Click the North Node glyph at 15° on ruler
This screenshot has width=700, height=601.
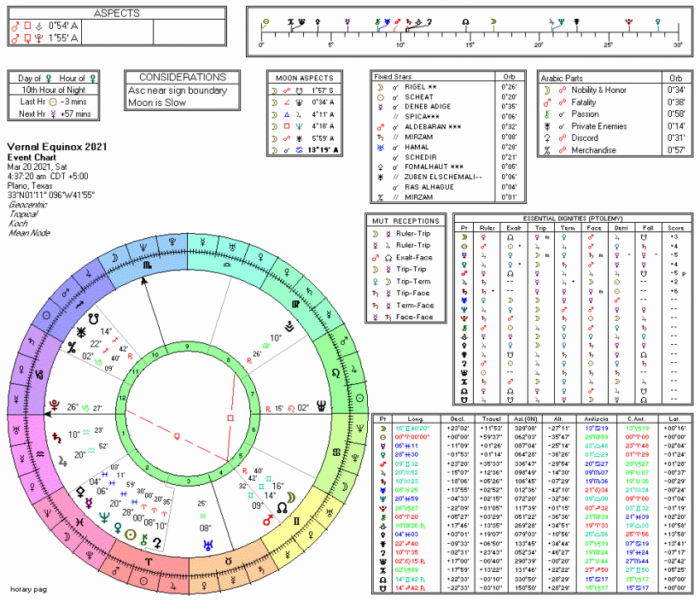pyautogui.click(x=465, y=20)
